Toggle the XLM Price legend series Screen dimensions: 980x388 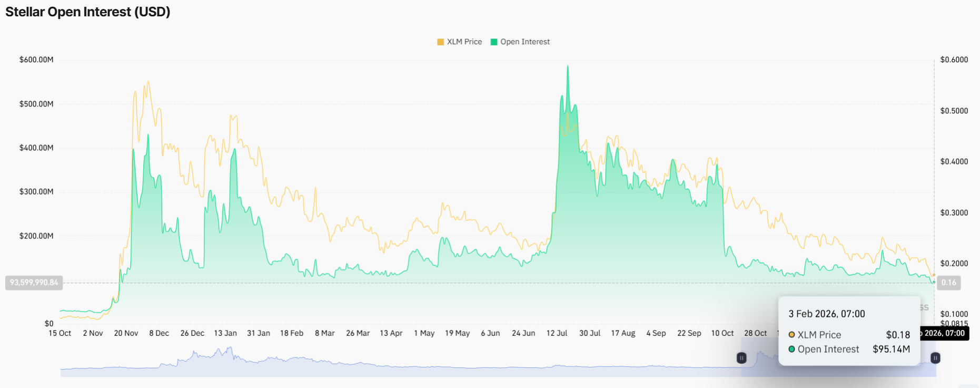pos(459,42)
